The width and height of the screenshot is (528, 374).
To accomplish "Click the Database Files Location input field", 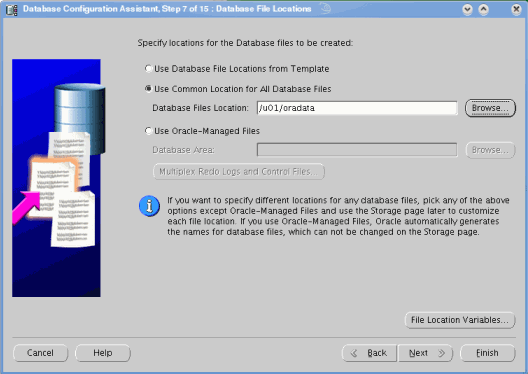I will [357, 108].
